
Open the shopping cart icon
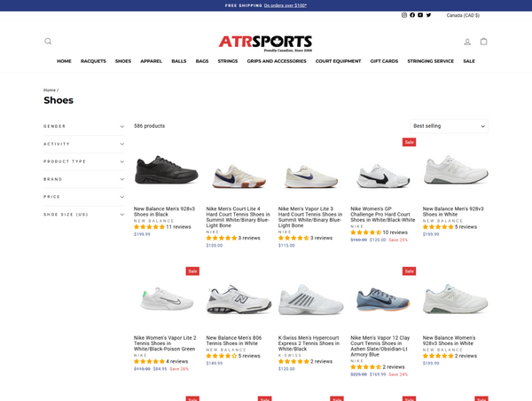[483, 42]
